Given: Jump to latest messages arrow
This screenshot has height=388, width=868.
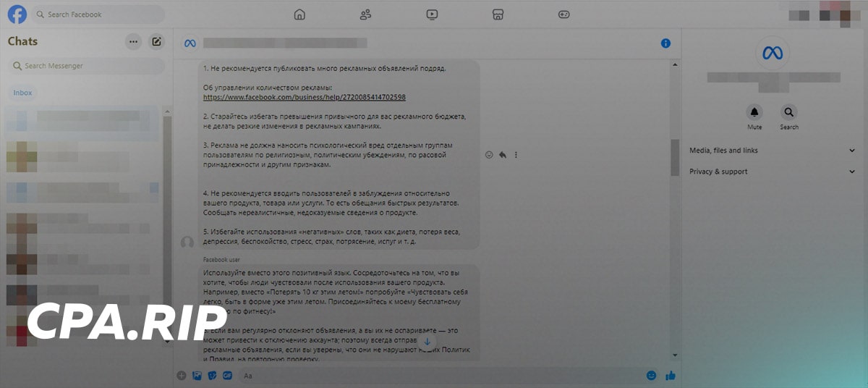Looking at the screenshot, I should (427, 342).
